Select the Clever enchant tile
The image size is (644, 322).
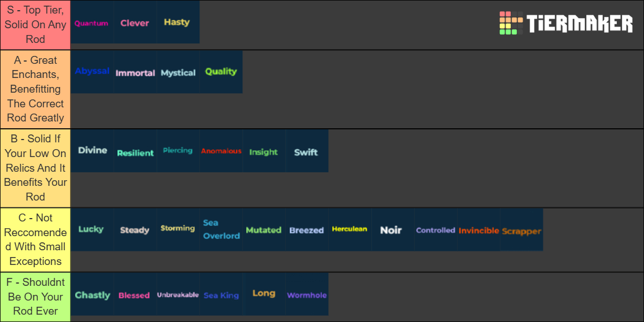(135, 22)
